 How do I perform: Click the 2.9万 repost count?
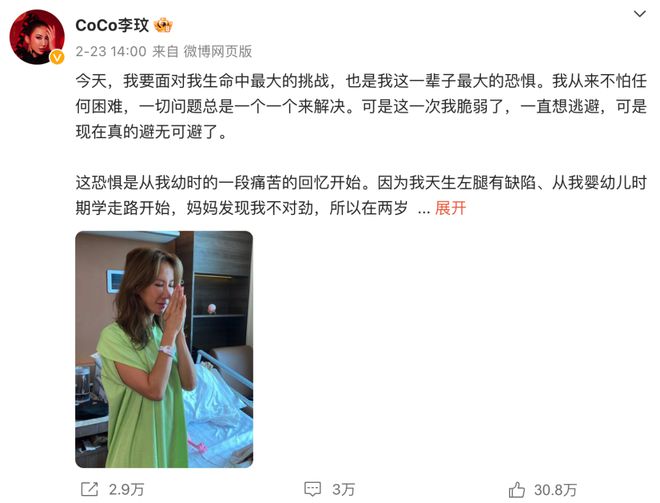point(126,490)
